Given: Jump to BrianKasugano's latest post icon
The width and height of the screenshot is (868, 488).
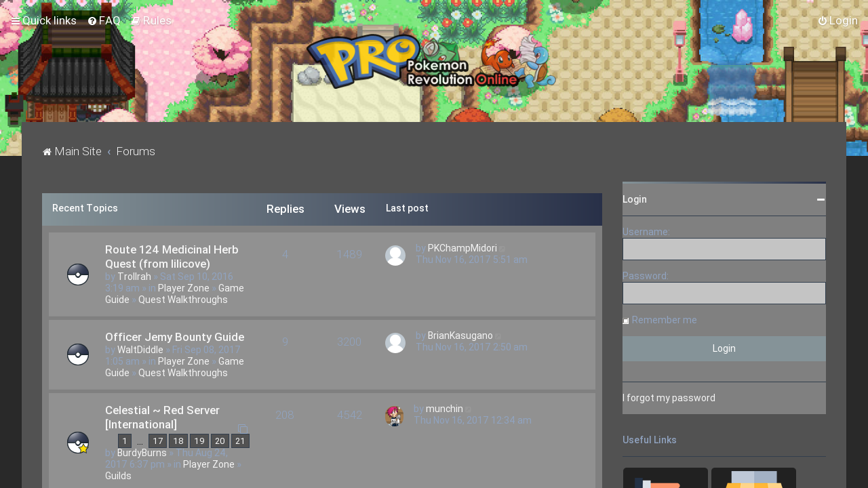Looking at the screenshot, I should tap(498, 336).
